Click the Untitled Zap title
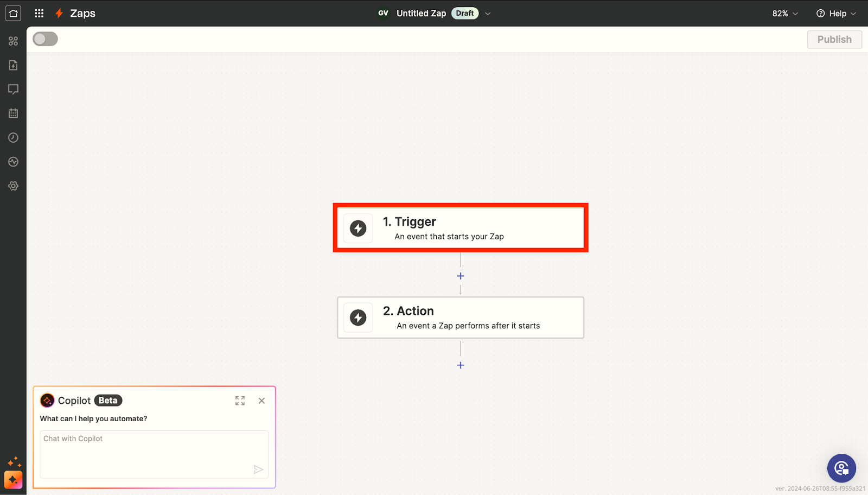The height and width of the screenshot is (495, 868). [x=421, y=13]
